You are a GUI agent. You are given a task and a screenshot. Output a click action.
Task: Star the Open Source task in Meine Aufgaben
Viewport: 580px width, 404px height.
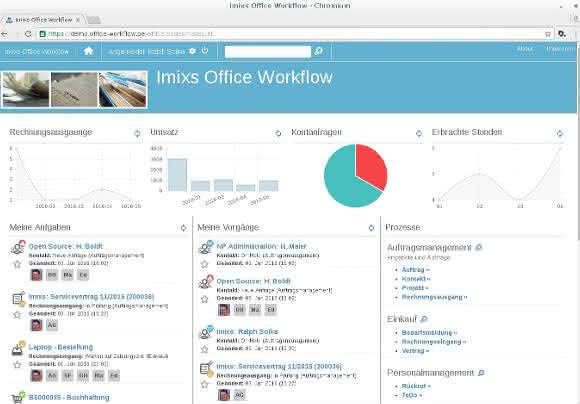coord(17,264)
